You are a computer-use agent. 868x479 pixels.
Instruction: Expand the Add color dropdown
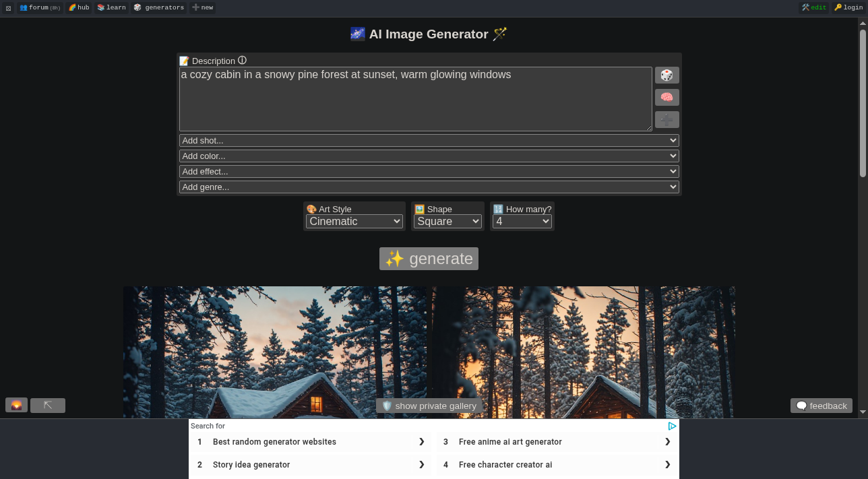pyautogui.click(x=429, y=156)
